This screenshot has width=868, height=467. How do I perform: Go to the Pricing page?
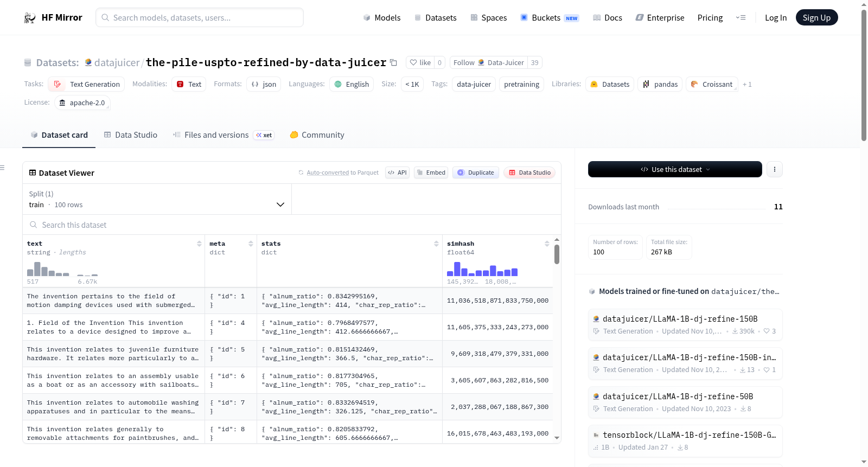(710, 18)
